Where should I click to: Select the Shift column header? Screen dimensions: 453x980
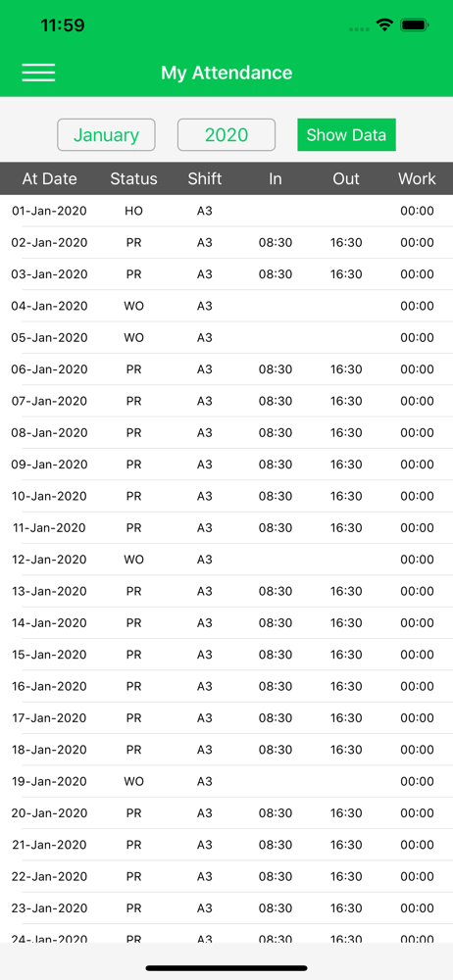tap(205, 178)
